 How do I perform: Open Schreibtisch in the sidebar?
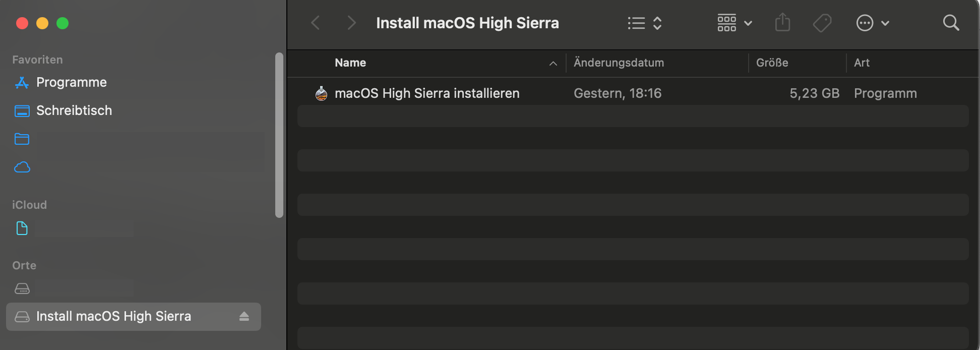coord(74,110)
